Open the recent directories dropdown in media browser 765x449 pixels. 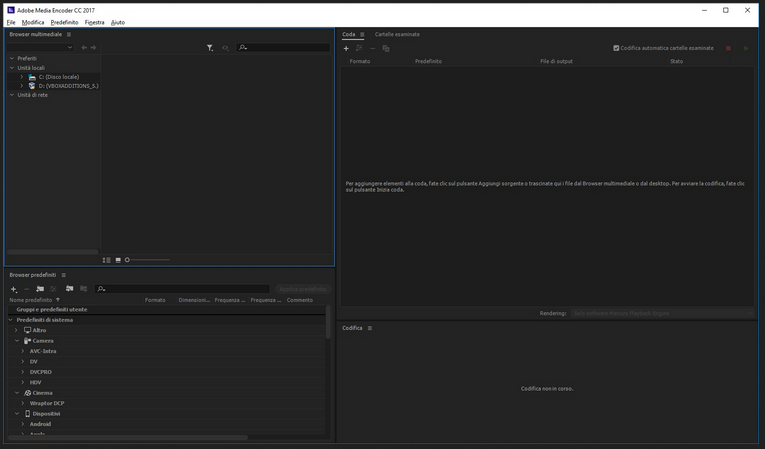[40, 47]
